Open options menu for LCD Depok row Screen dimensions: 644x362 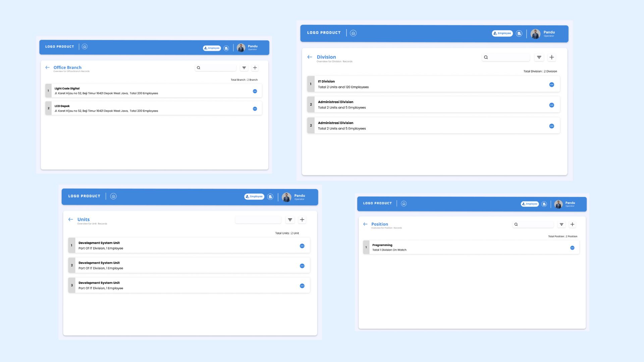255,109
